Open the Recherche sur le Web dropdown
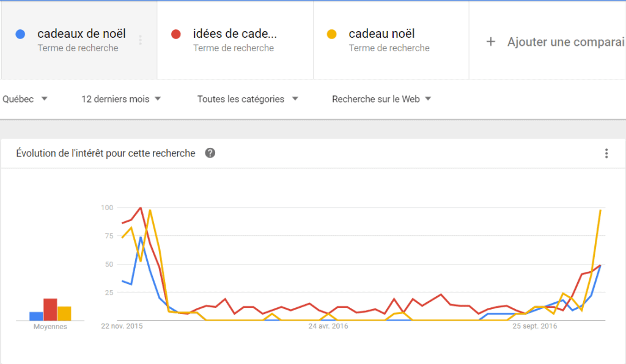Screen dimensions: 626x364 (381, 99)
